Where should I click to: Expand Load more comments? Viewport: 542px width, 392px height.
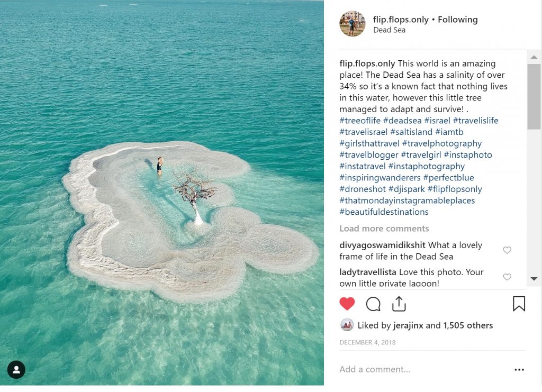384,229
